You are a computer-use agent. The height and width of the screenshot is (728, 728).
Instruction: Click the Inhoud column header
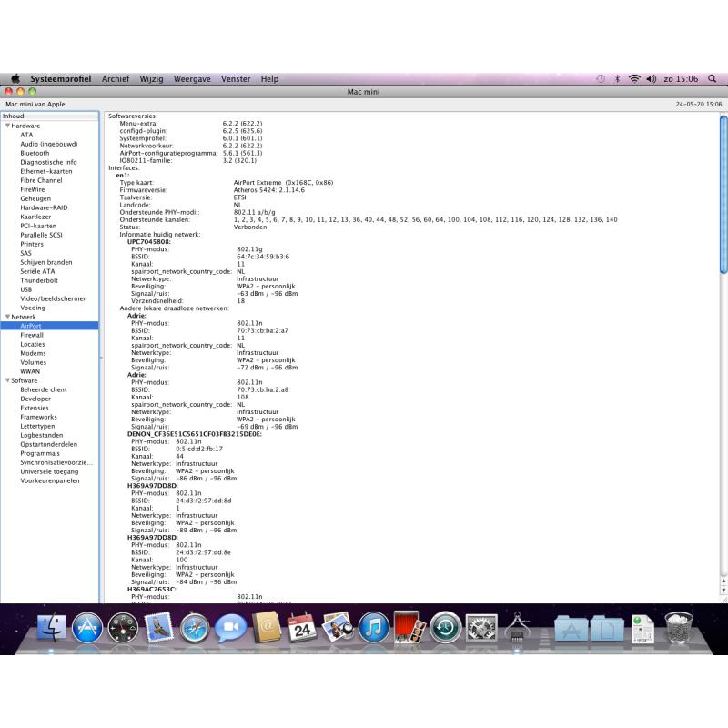pos(49,116)
